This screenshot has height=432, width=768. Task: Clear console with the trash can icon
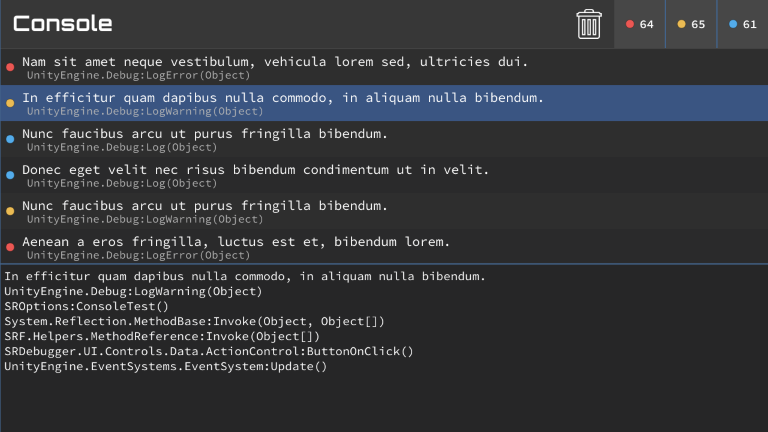point(589,24)
